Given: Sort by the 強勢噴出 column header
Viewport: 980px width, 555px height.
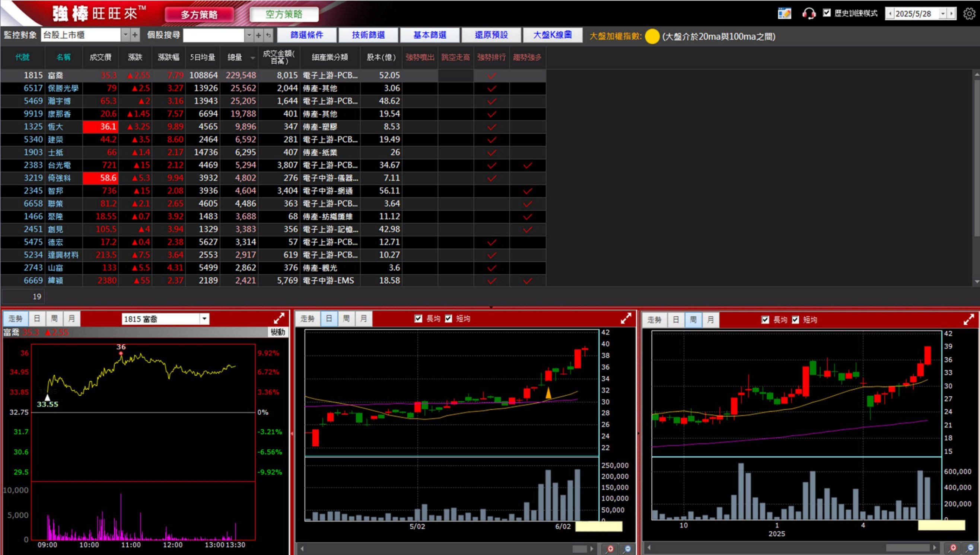Looking at the screenshot, I should [420, 57].
